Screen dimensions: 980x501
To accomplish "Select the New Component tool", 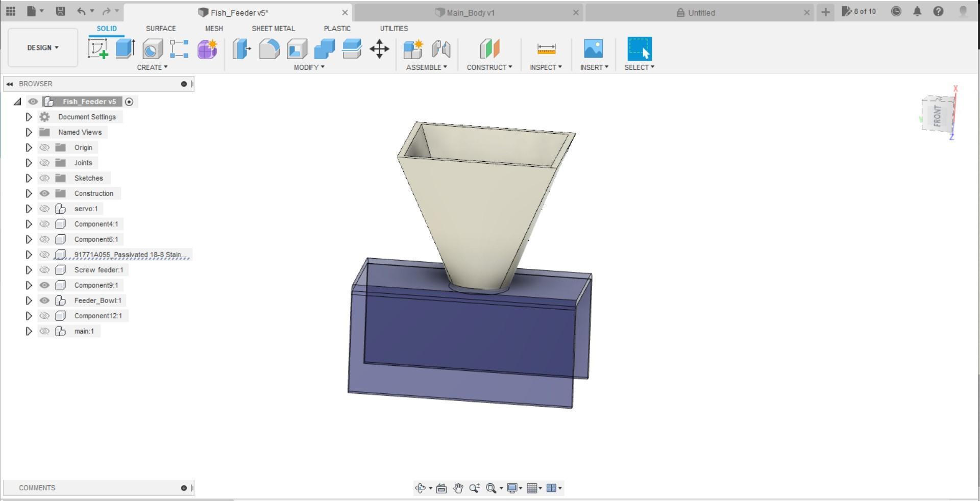I will [x=413, y=49].
